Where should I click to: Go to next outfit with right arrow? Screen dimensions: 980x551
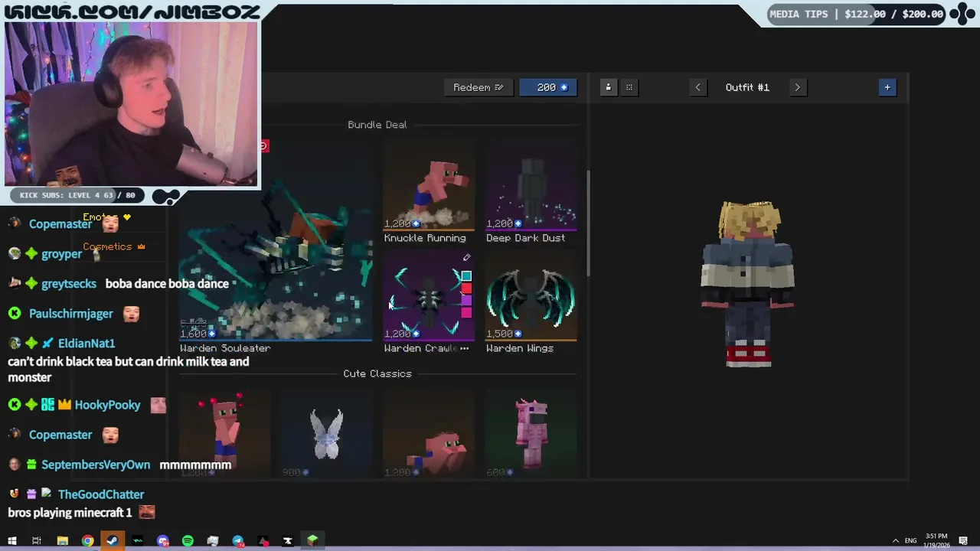(797, 87)
